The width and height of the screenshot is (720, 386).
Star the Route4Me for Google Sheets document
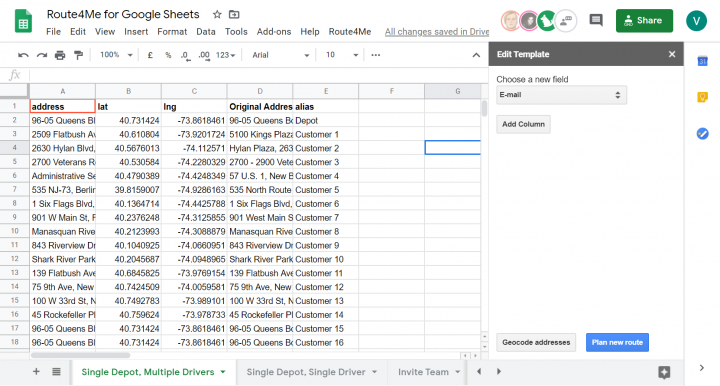[217, 15]
